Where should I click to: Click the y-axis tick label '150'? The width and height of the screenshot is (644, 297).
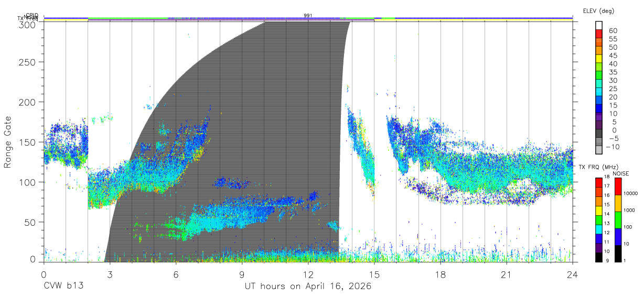28,142
